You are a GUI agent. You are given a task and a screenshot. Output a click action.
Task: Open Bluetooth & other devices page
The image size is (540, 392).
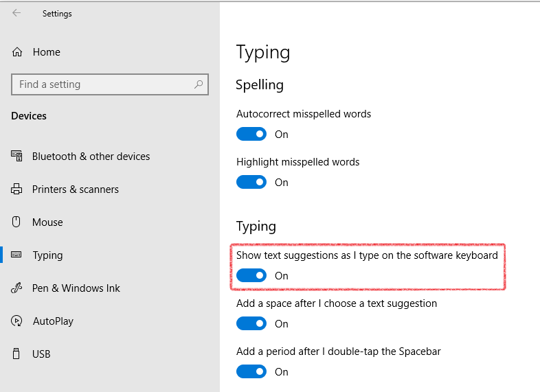click(x=91, y=157)
